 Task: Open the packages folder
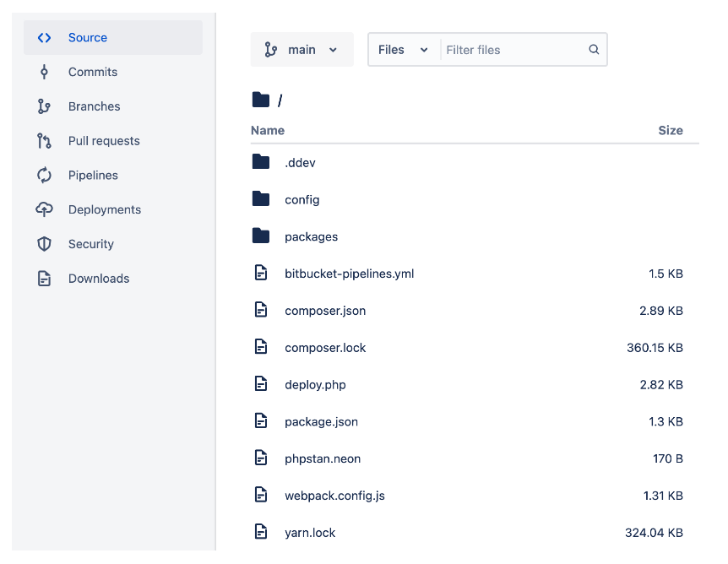pos(310,236)
